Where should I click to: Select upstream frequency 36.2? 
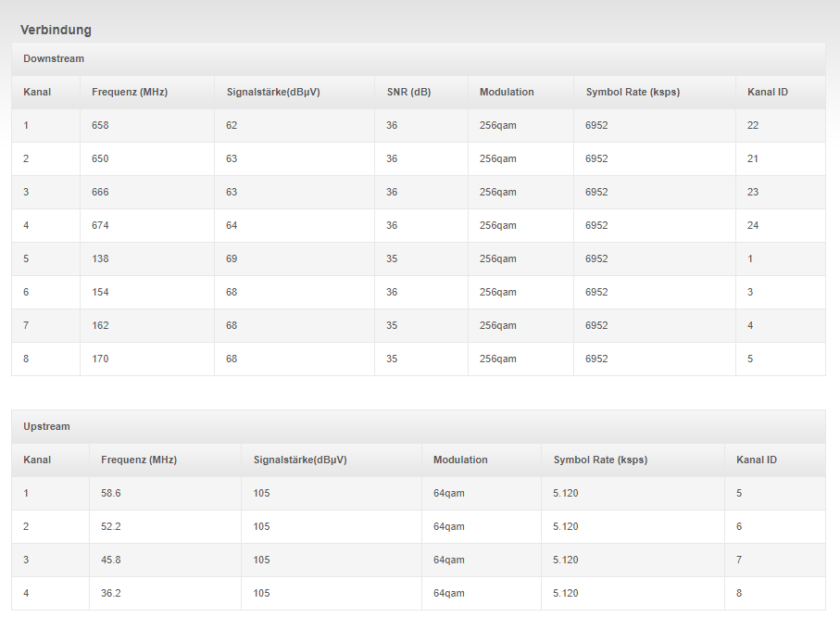coord(111,593)
